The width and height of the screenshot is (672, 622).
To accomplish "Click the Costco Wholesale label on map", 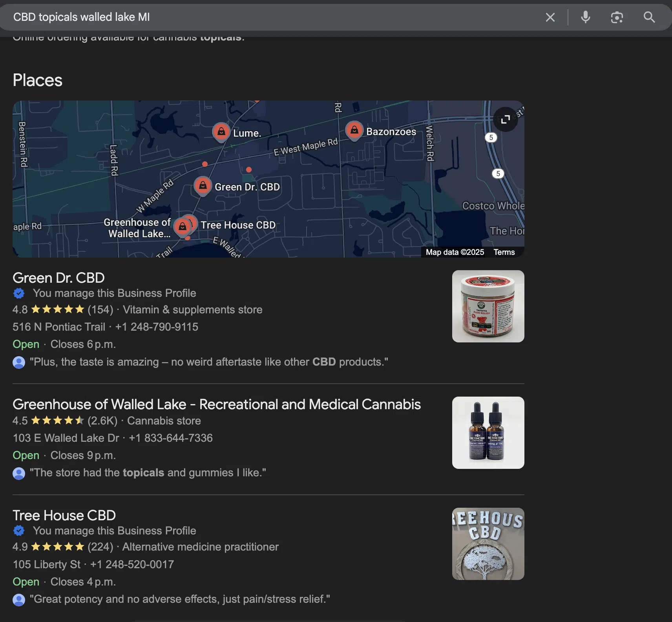I will click(493, 206).
